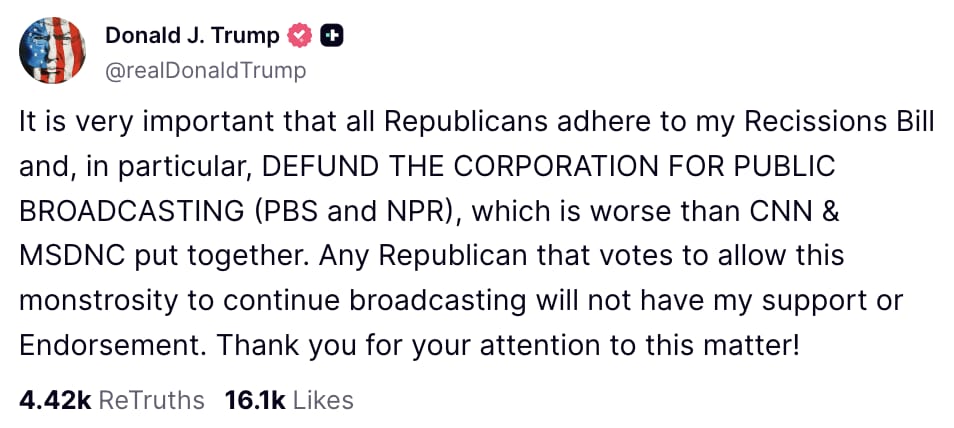Viewport: 954px width, 428px height.
Task: Open Donald J. Trump's profile avatar
Action: tap(52, 51)
